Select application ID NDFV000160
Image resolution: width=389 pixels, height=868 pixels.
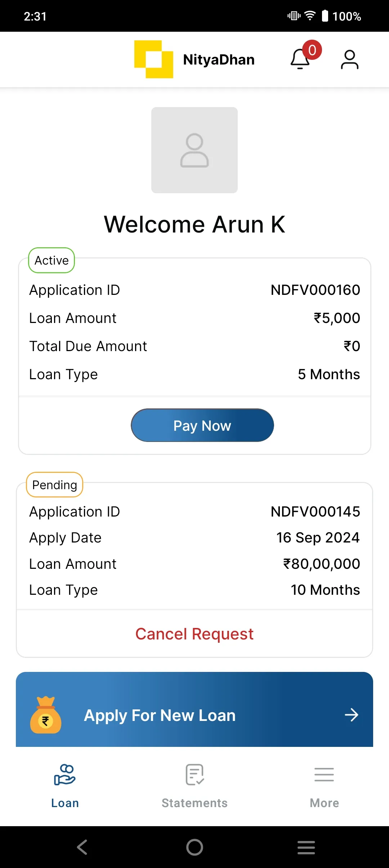point(315,290)
